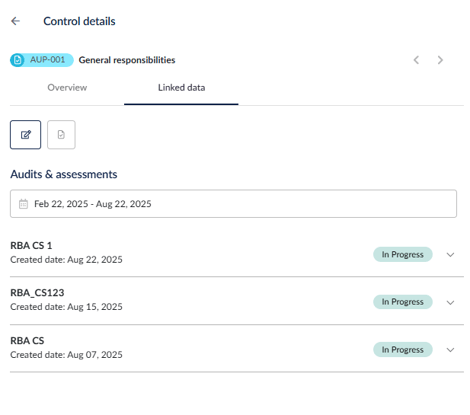Go back with the left arrow icon
Image resolution: width=470 pixels, height=415 pixels.
click(15, 21)
